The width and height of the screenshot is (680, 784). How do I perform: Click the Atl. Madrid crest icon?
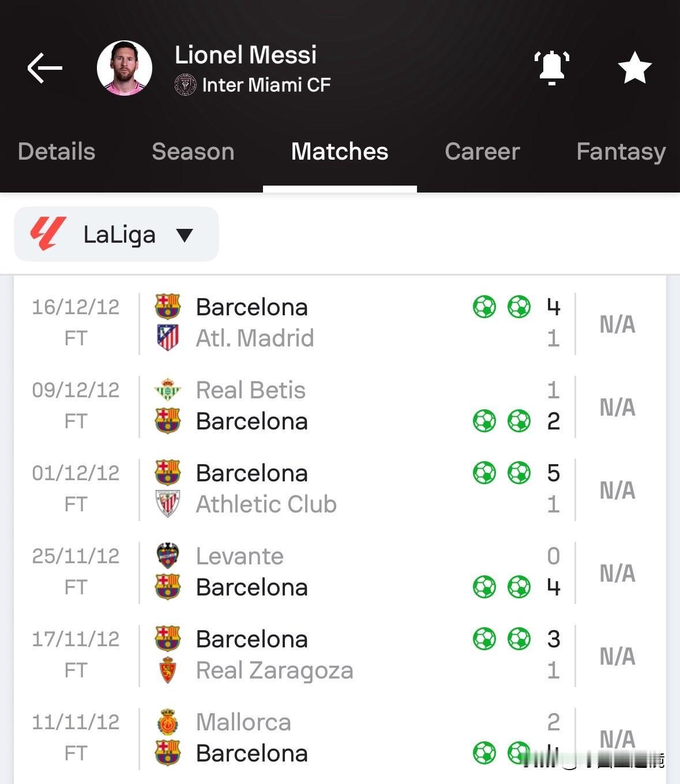[168, 338]
